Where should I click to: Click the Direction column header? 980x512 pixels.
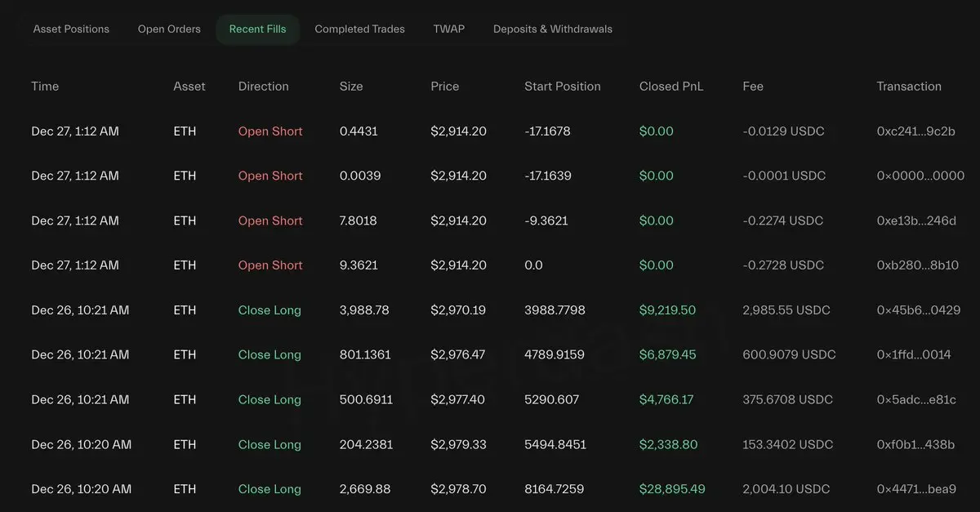[264, 87]
